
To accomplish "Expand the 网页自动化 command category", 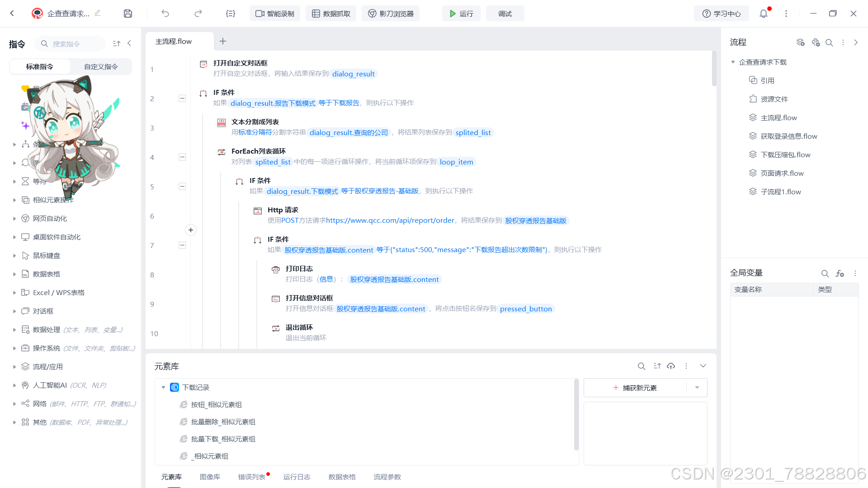I will point(14,219).
